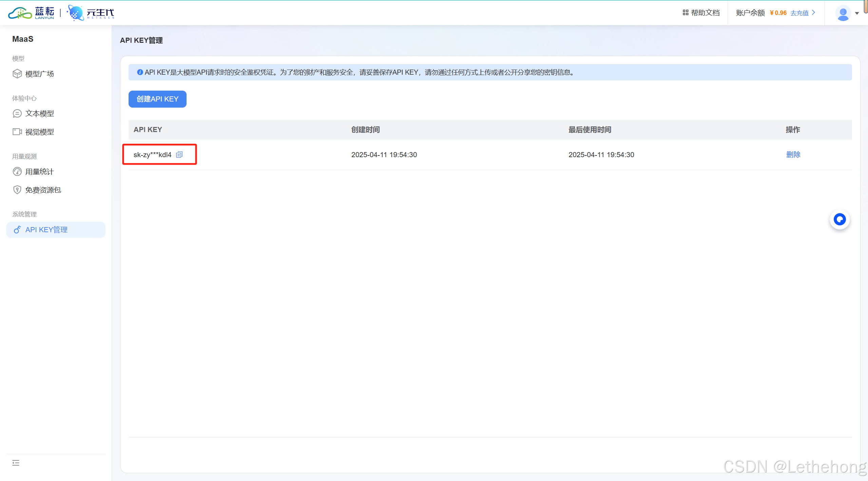Go to 视觉模型 page
868x481 pixels.
point(39,132)
